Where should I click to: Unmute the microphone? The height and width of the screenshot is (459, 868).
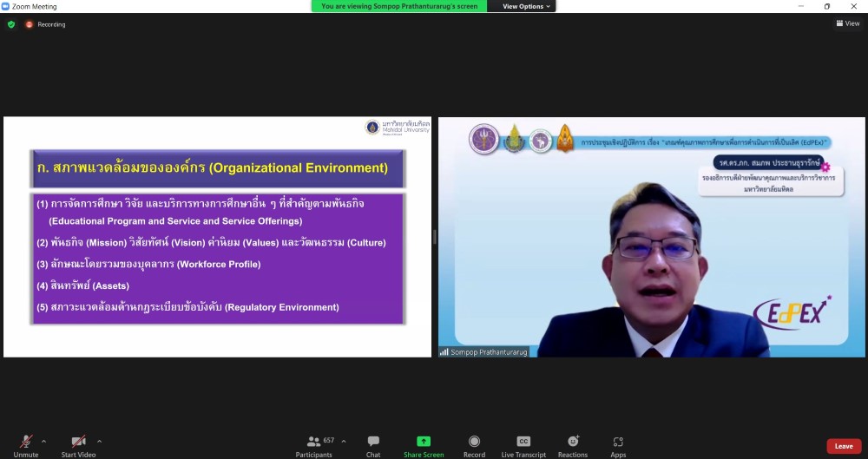click(x=26, y=444)
